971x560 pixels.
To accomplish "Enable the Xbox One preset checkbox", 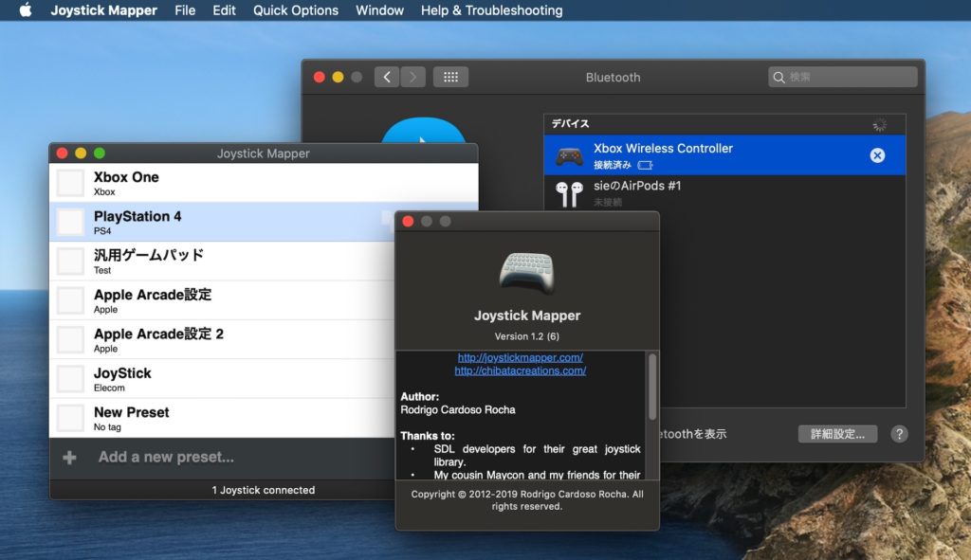I will pyautogui.click(x=71, y=183).
